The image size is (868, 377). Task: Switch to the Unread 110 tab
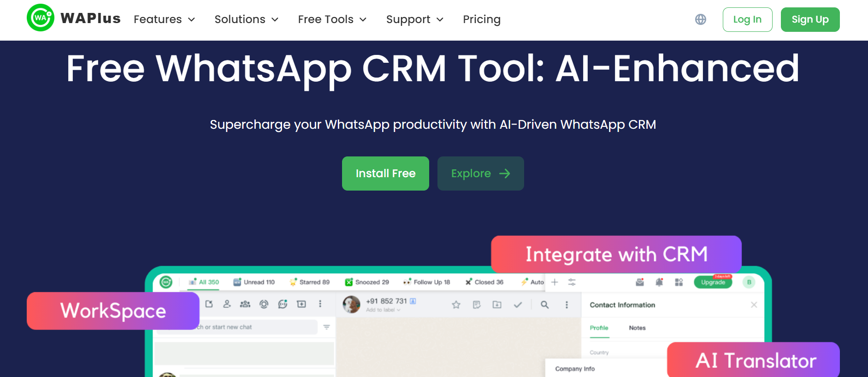pos(254,282)
